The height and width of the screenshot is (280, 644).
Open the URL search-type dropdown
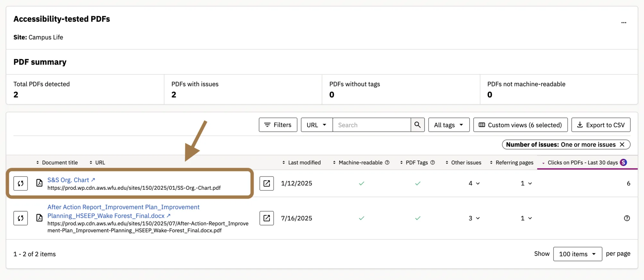pos(317,125)
